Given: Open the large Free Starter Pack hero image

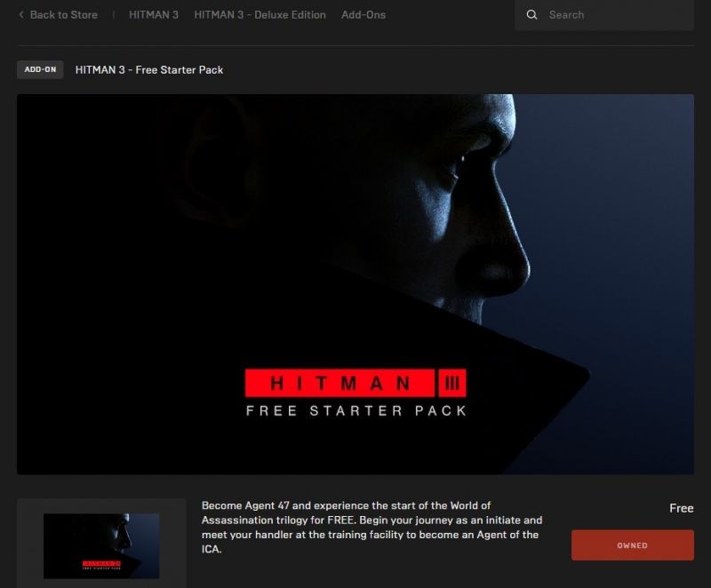Looking at the screenshot, I should coord(355,284).
